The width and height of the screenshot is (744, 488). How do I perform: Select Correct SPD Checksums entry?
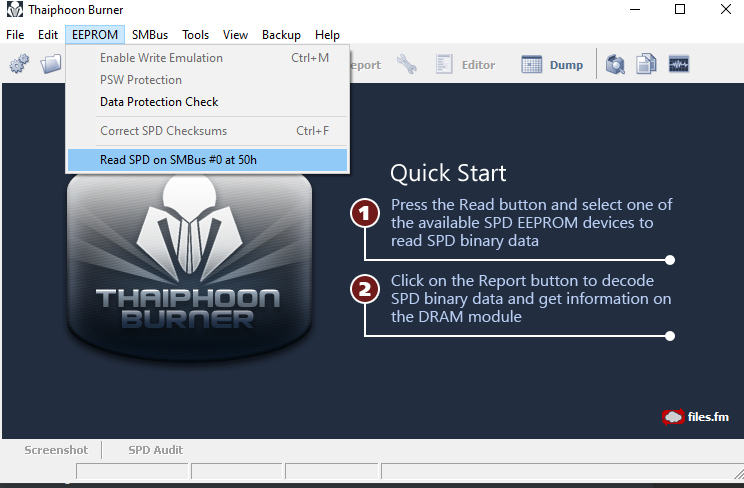(207, 131)
